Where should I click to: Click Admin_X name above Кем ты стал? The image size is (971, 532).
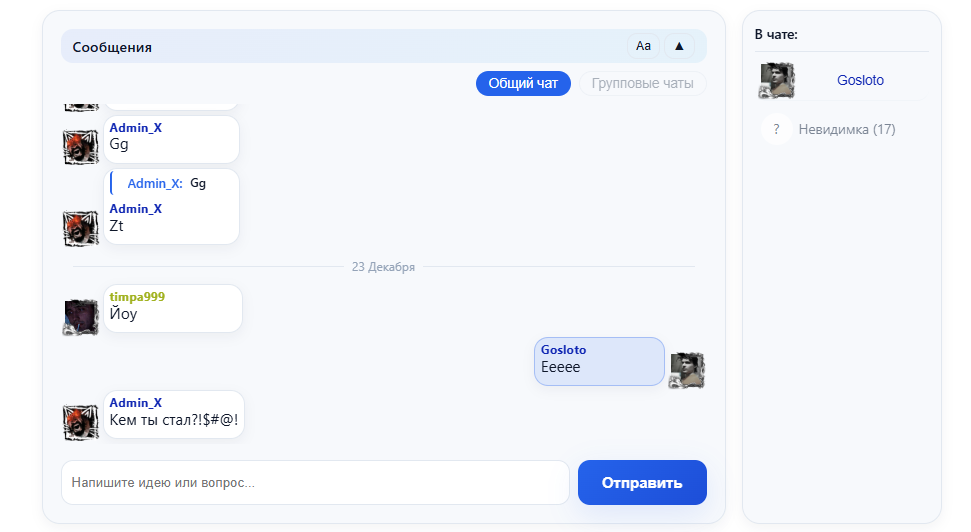136,403
